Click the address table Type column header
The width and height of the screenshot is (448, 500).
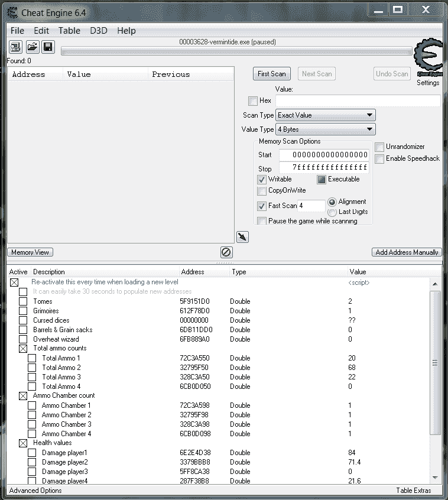[288, 272]
